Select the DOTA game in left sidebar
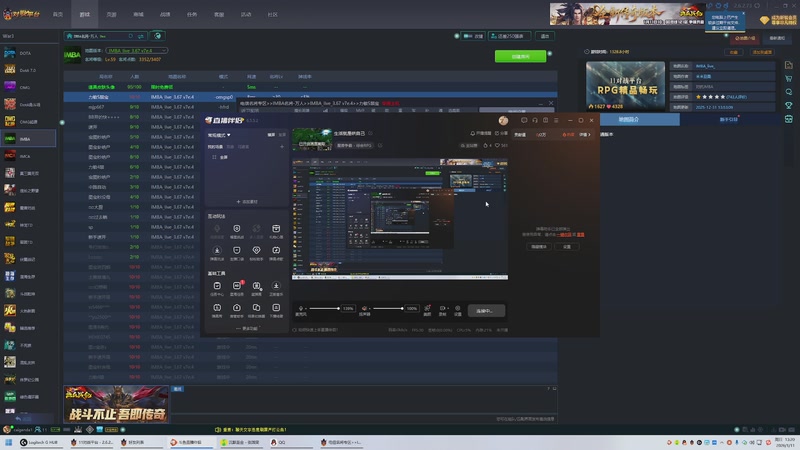 click(28, 53)
